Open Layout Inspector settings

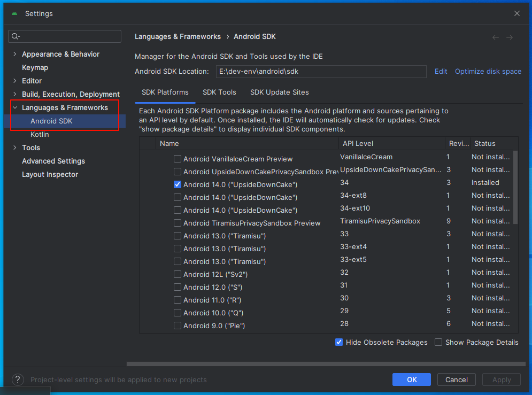[x=50, y=174]
